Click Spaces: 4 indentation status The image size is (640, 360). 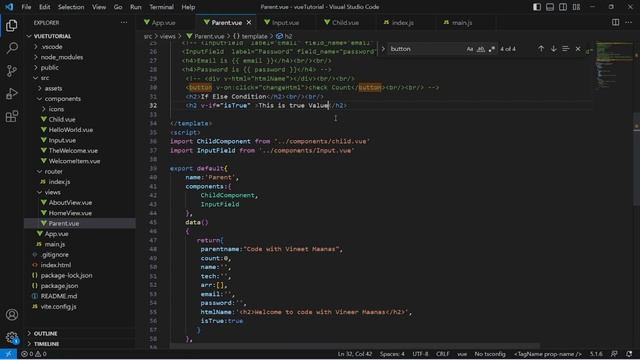(392, 354)
